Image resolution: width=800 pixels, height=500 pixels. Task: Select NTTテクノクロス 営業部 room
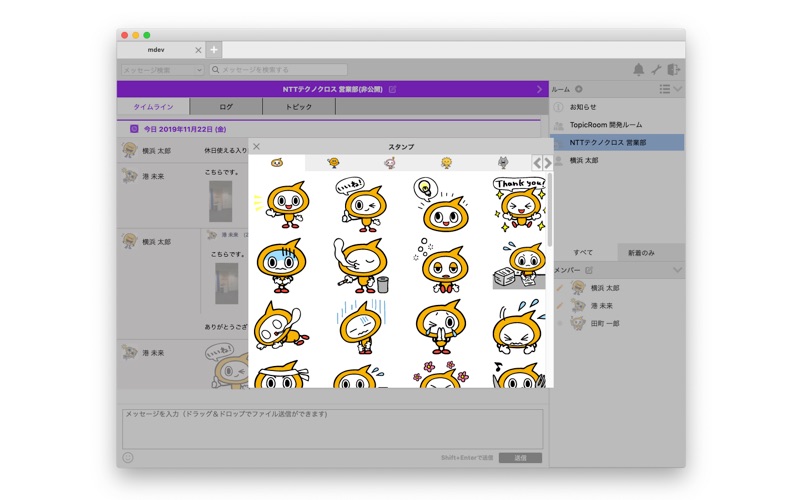(617, 142)
